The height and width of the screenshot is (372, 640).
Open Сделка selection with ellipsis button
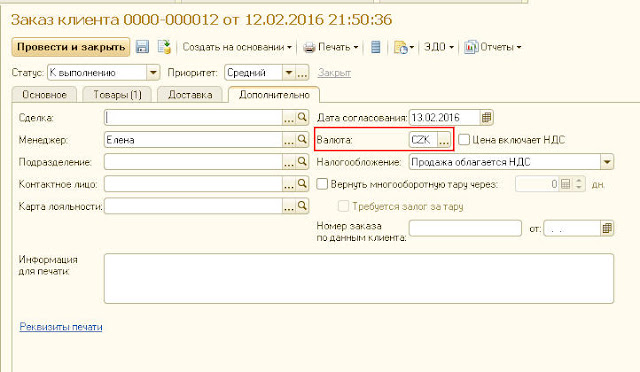click(x=289, y=118)
